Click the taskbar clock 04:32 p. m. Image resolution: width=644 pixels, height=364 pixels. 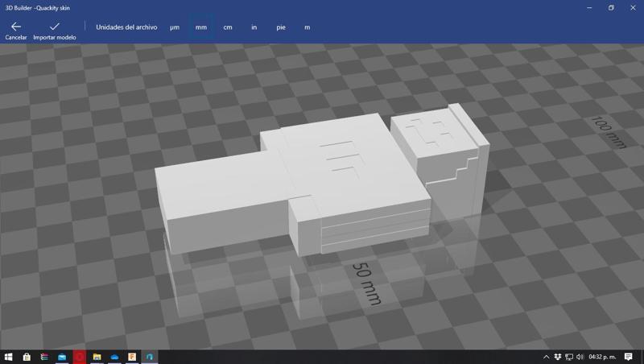(x=602, y=357)
